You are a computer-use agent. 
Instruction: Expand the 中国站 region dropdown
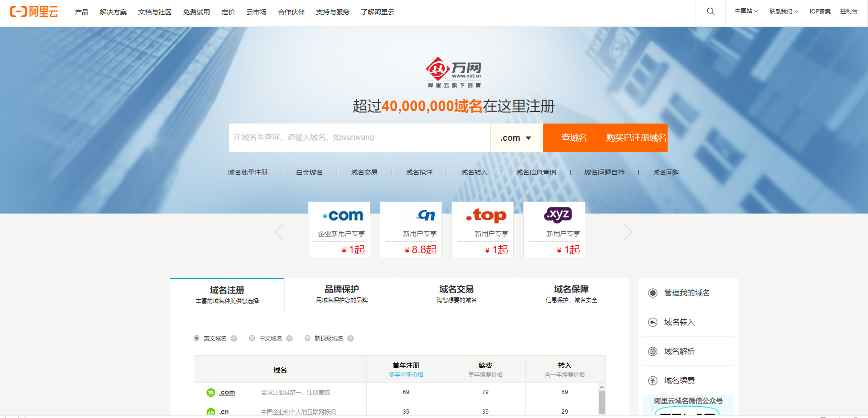746,11
